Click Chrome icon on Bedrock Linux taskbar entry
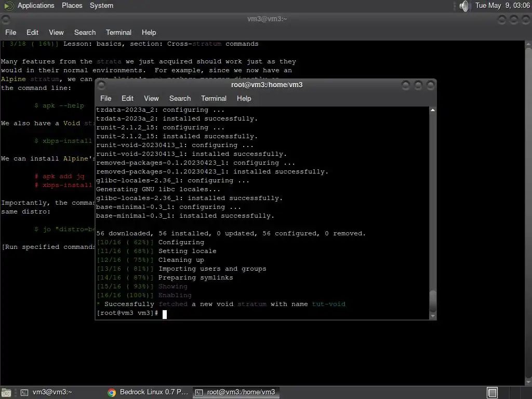532x399 pixels. coord(112,393)
